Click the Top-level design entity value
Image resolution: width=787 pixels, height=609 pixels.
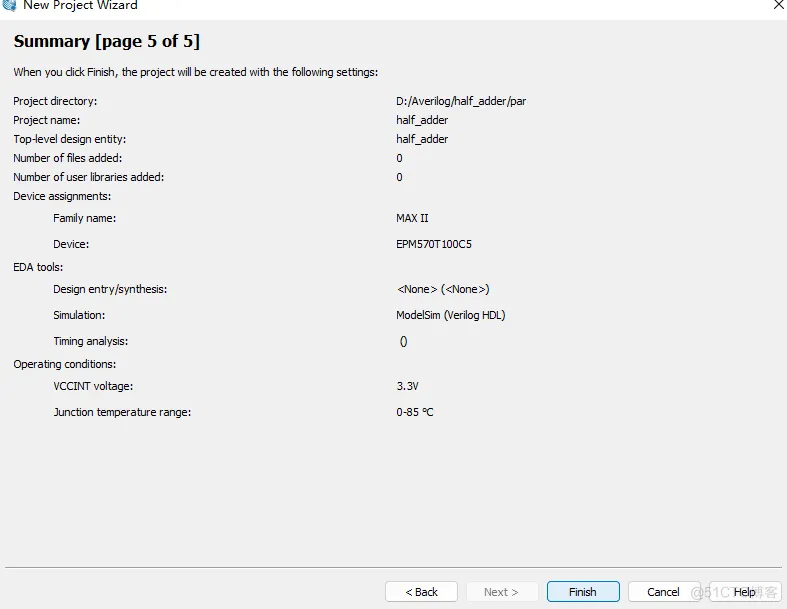coord(422,139)
